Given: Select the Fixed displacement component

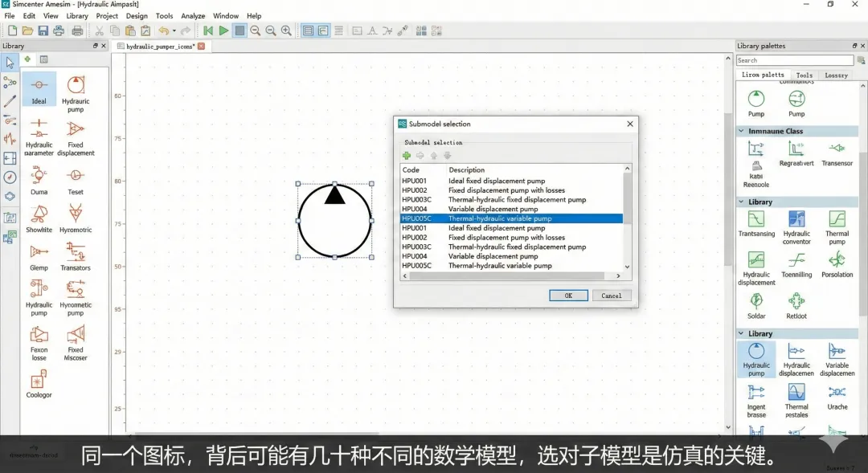Looking at the screenshot, I should coord(76,139).
